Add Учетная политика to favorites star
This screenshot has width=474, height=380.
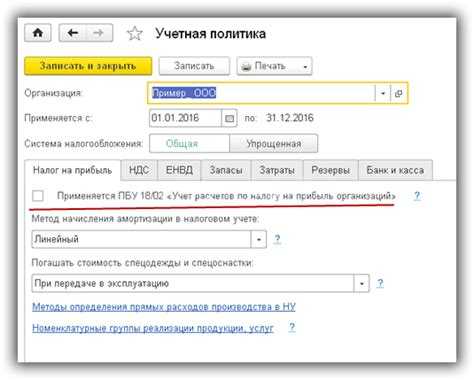pyautogui.click(x=135, y=34)
